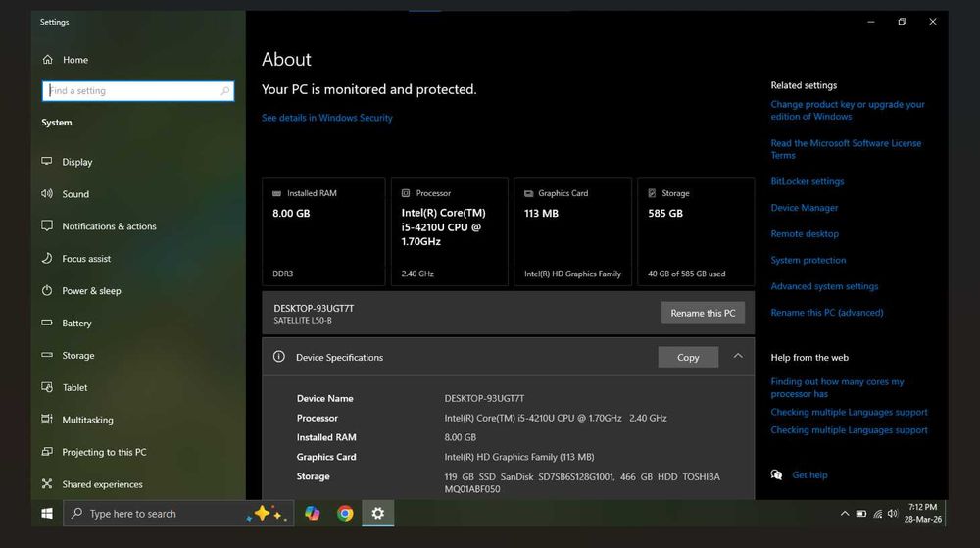Open network status in system tray

[x=877, y=514]
